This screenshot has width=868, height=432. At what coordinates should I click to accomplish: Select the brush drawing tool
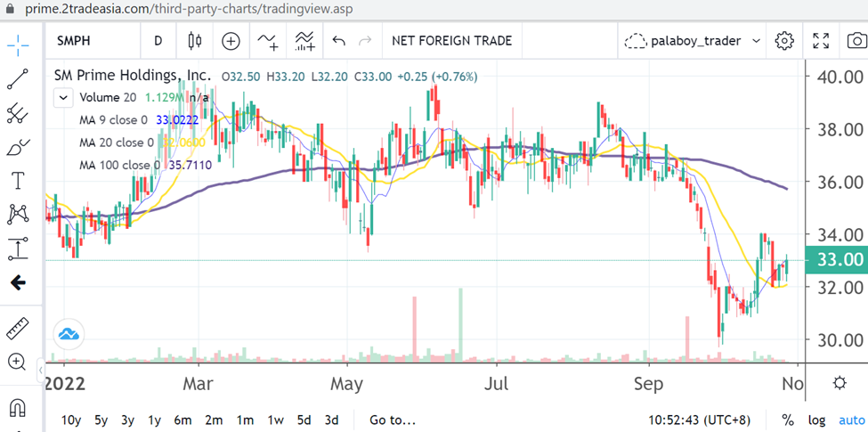click(x=18, y=147)
